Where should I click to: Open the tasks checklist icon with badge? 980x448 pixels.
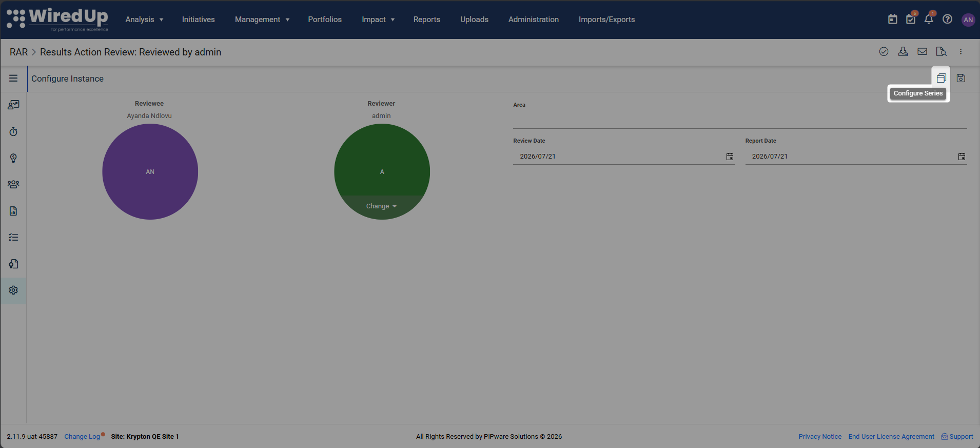[x=911, y=20]
